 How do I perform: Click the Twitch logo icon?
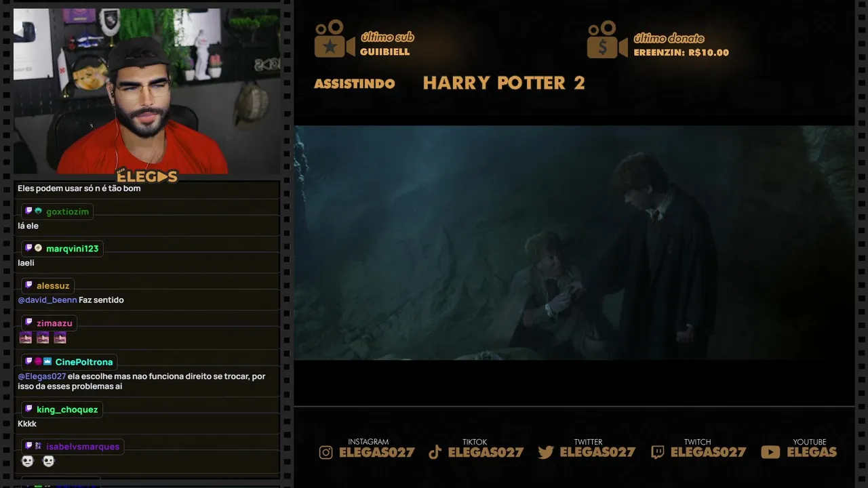click(x=657, y=452)
